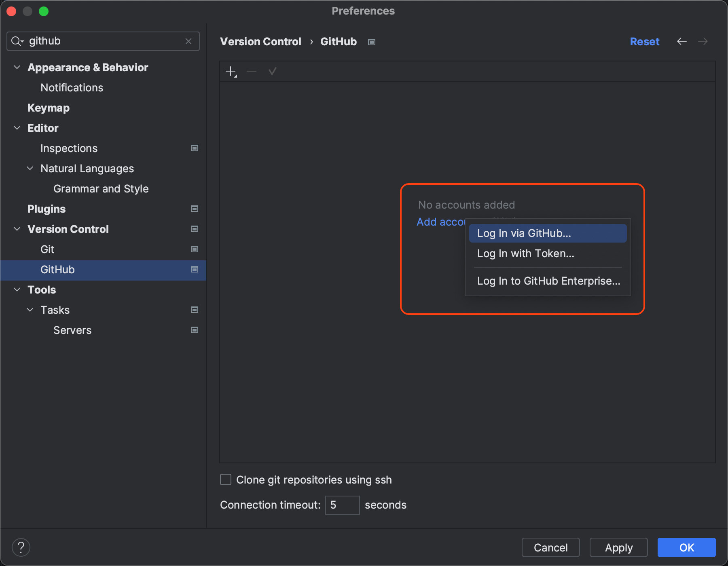This screenshot has height=566, width=728.
Task: Choose Log In via GitHub...
Action: pyautogui.click(x=548, y=233)
